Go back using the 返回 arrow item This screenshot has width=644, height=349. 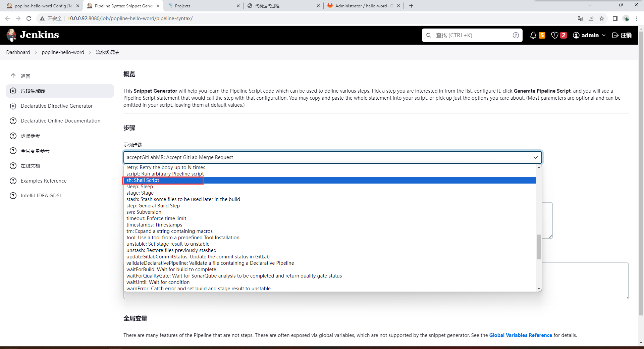[20, 76]
